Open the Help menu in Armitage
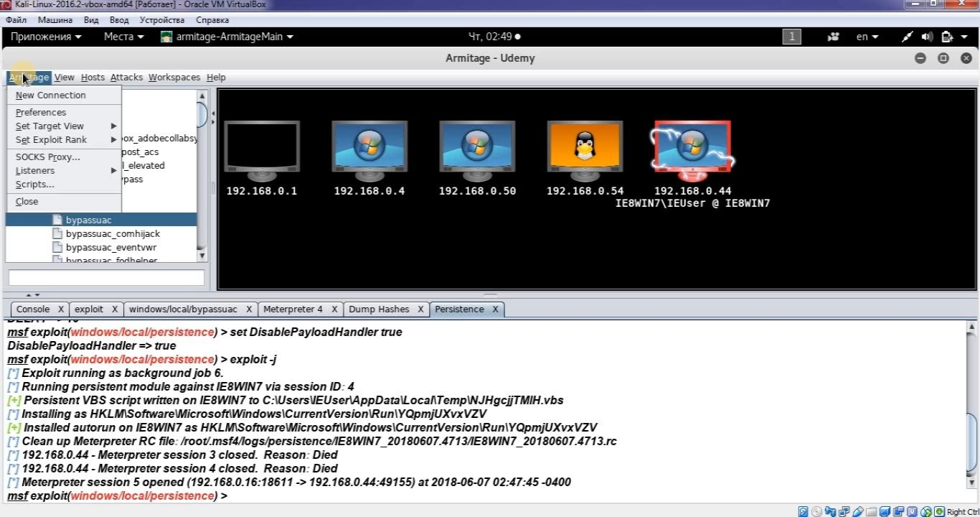 pyautogui.click(x=216, y=78)
